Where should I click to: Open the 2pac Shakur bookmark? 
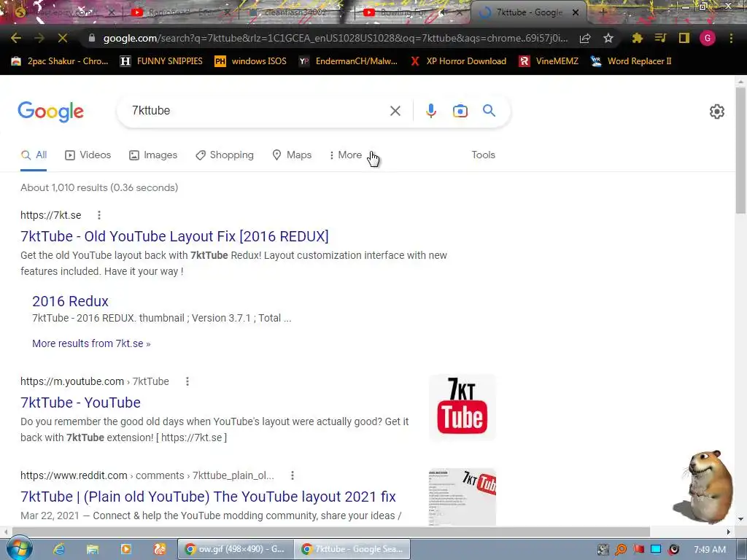tap(60, 61)
